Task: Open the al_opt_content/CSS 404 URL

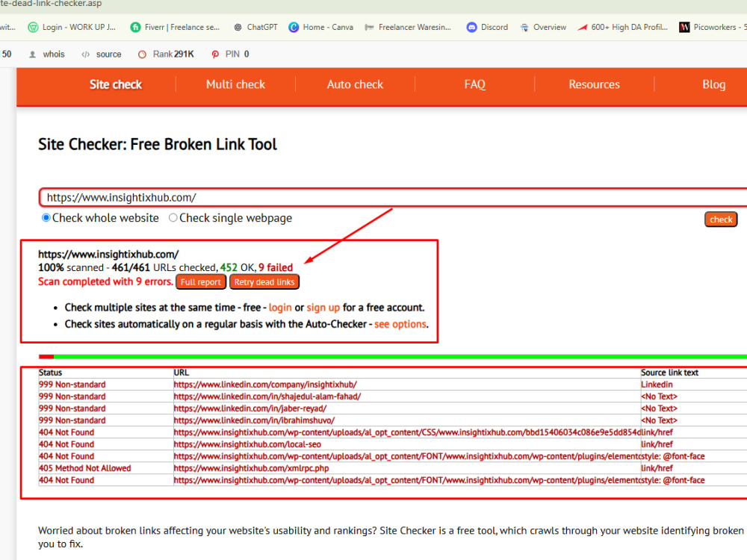Action: pos(407,432)
